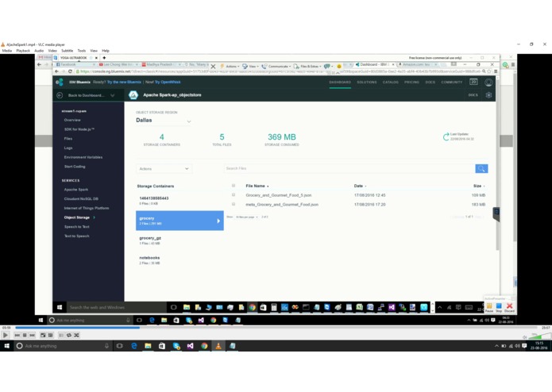This screenshot has height=392, width=552.
Task: Open Visual Studio from bottom taskbar
Action: pos(190,346)
